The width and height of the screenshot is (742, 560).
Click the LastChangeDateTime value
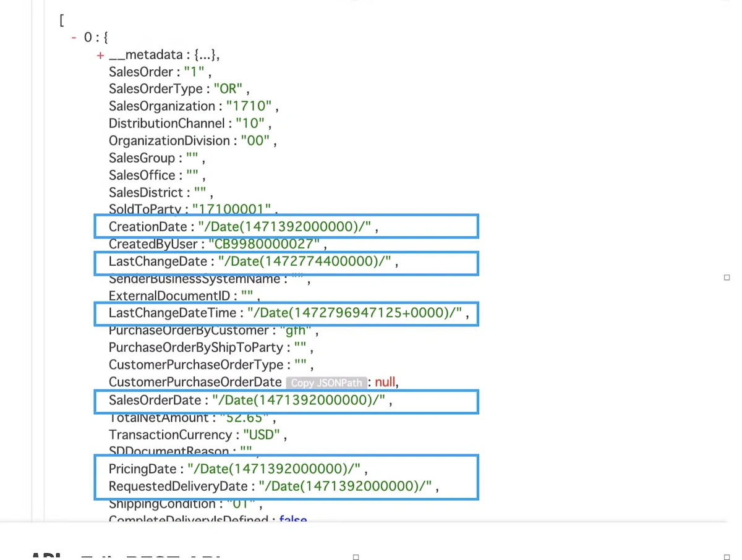tap(354, 313)
